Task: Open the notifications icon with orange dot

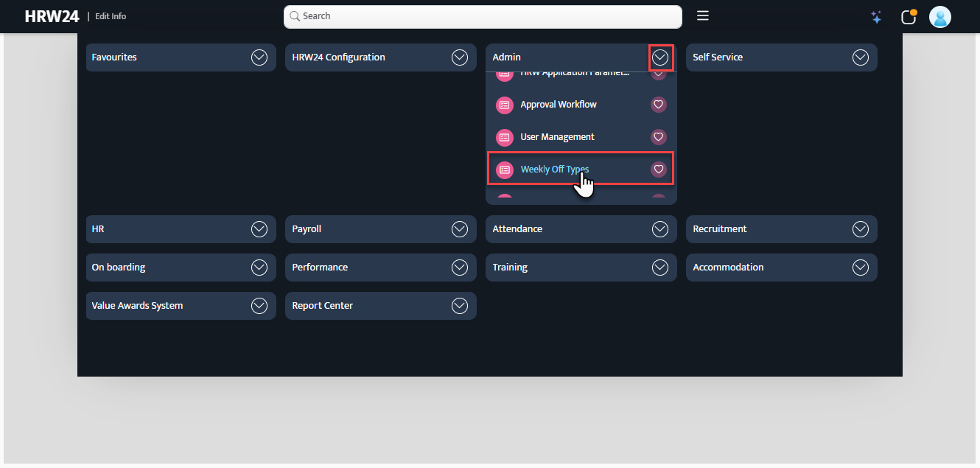Action: tap(909, 17)
